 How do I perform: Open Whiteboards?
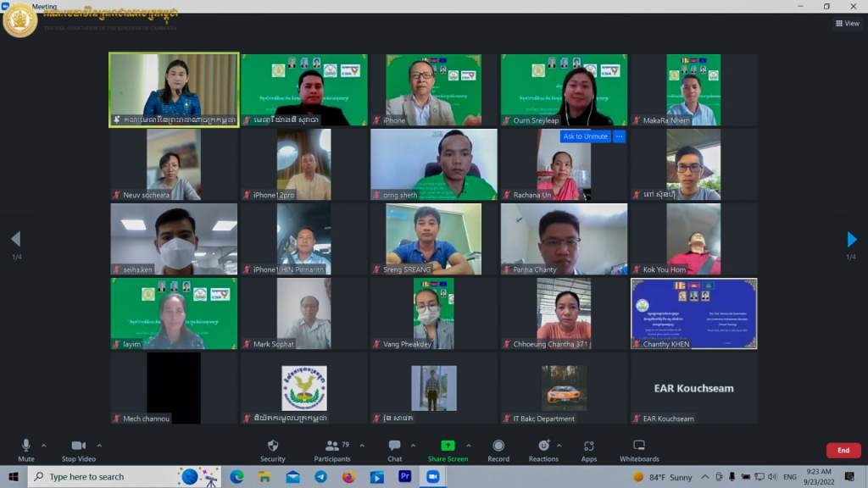point(639,450)
